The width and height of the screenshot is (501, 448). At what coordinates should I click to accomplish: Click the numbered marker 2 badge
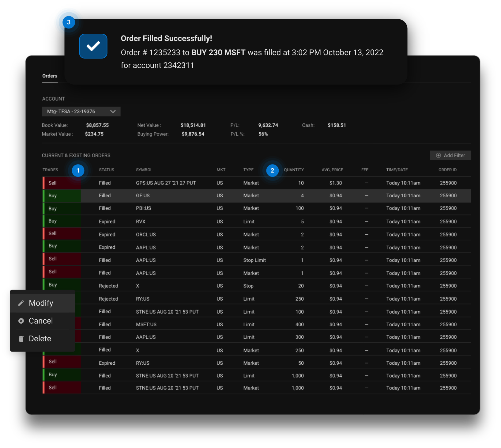pos(272,171)
